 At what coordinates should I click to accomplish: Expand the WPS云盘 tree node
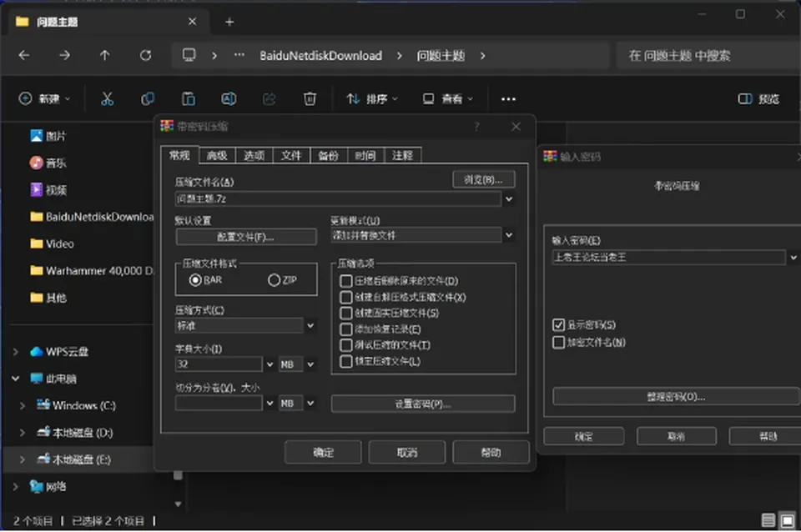(x=15, y=352)
